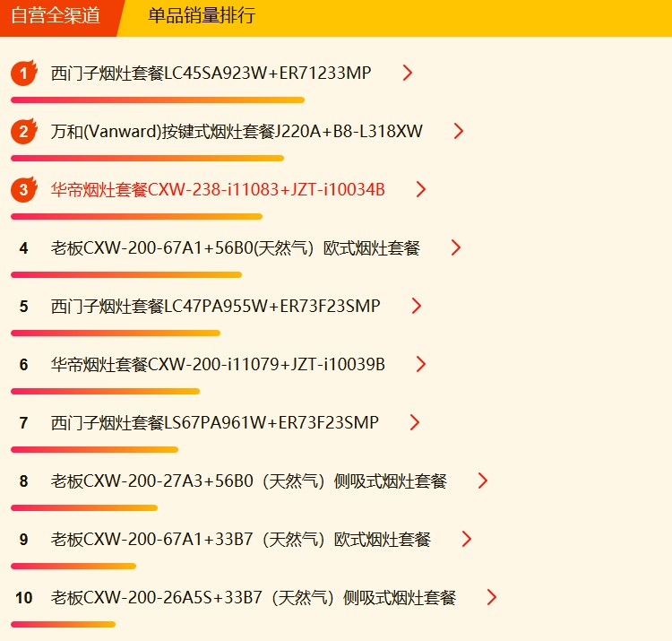Open 西门子烟灶套餐LS67PA961W+ER73F23SMP link
Screen dimensions: 672x641
pyautogui.click(x=215, y=423)
